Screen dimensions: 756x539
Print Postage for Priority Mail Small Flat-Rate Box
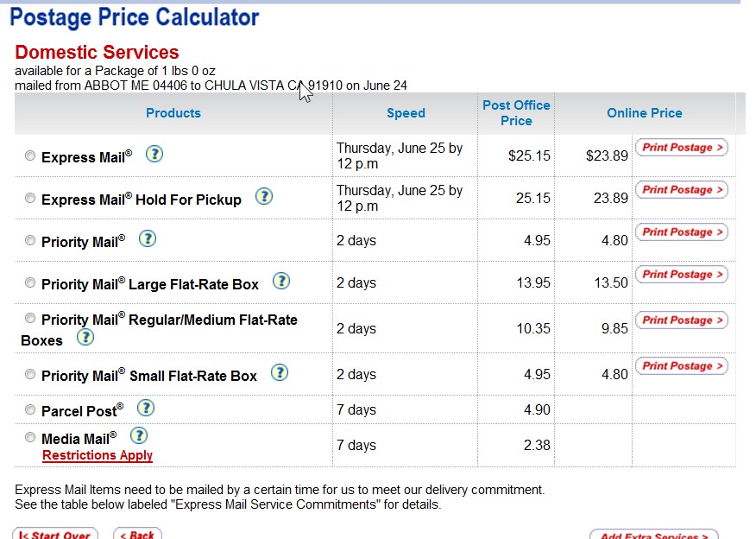pyautogui.click(x=682, y=366)
